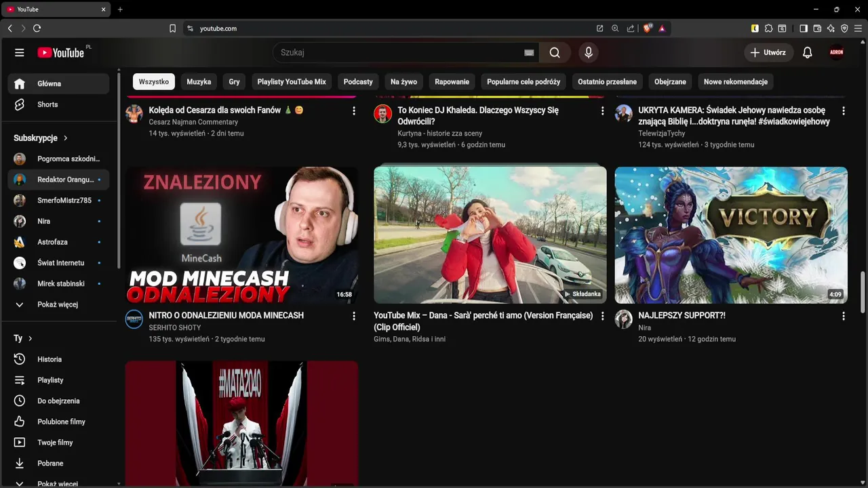
Task: Open options menu for NAJLEPSZY SUPPORT video
Action: [x=844, y=316]
